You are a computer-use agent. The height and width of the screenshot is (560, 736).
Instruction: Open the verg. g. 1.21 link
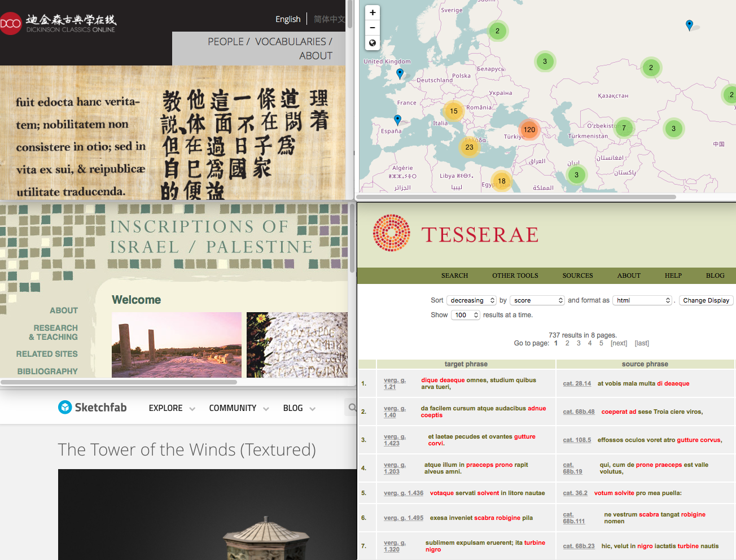pos(390,383)
